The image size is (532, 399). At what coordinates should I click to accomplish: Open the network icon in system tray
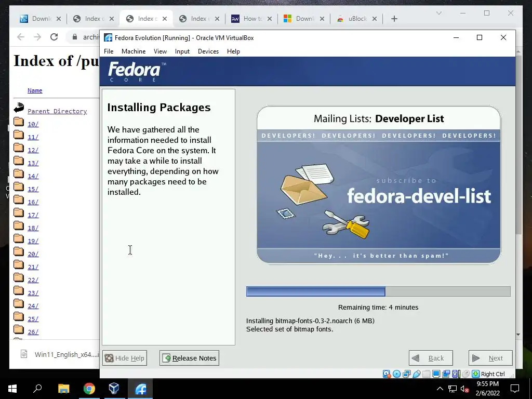point(453,389)
